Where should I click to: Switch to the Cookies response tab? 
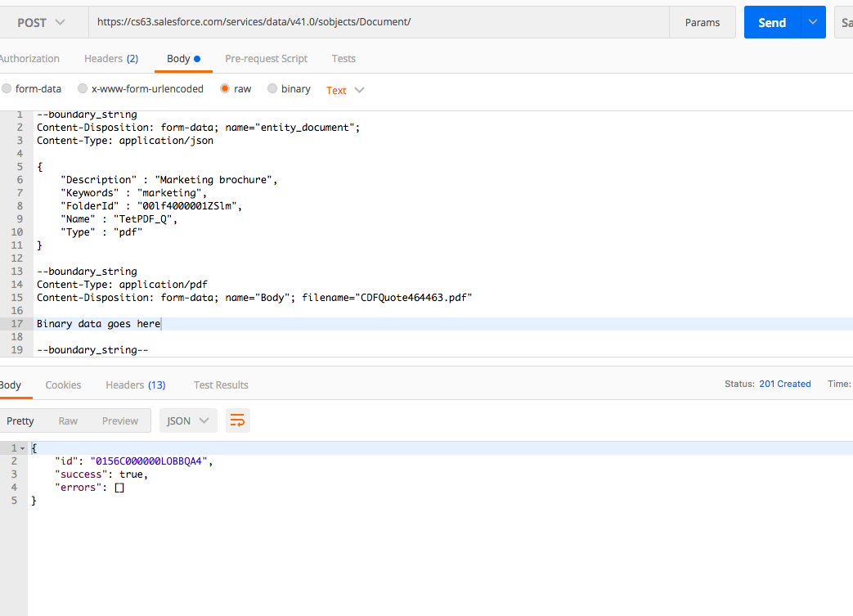tap(63, 384)
